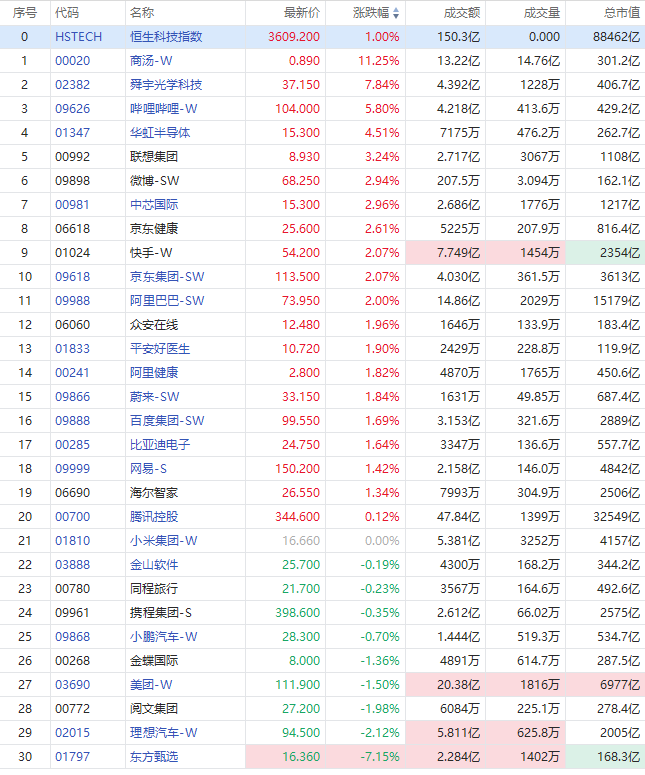Click highlighted turnover 7.749亿
645x775 pixels.
458,253
